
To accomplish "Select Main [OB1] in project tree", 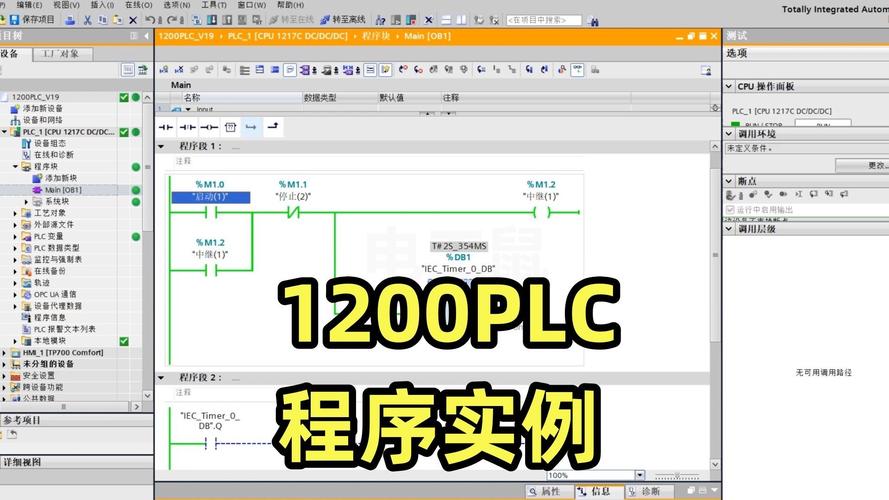I will pyautogui.click(x=63, y=190).
